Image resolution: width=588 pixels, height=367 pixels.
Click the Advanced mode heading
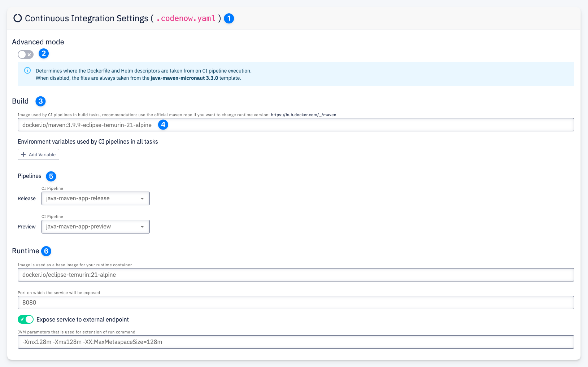coord(38,42)
